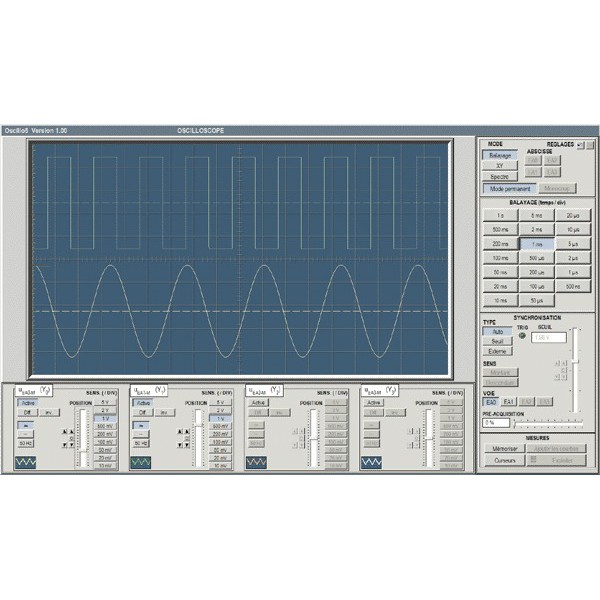The height and width of the screenshot is (600, 600).
Task: Toggle Active on channel Y0
Action: [28, 403]
